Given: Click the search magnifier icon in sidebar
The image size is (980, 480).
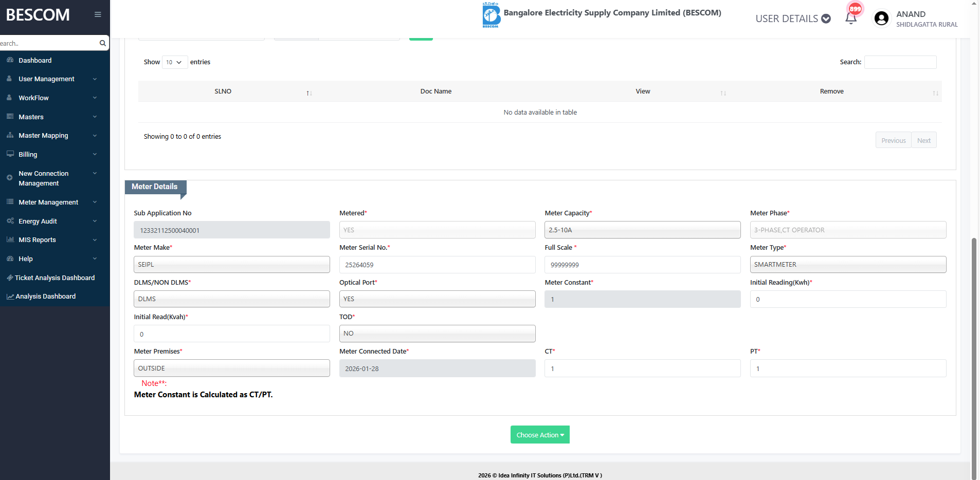Looking at the screenshot, I should click(x=103, y=43).
